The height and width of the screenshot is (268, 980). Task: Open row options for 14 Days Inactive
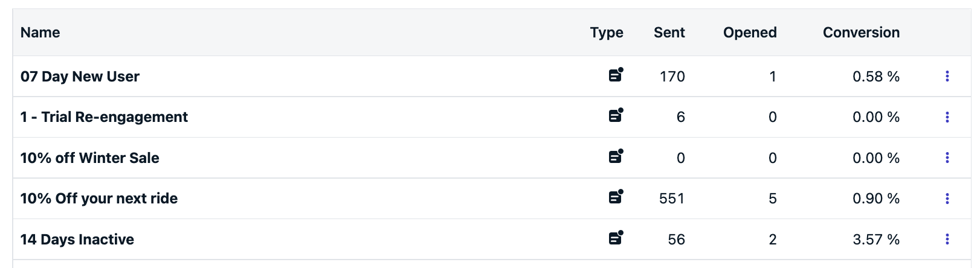pos(947,239)
